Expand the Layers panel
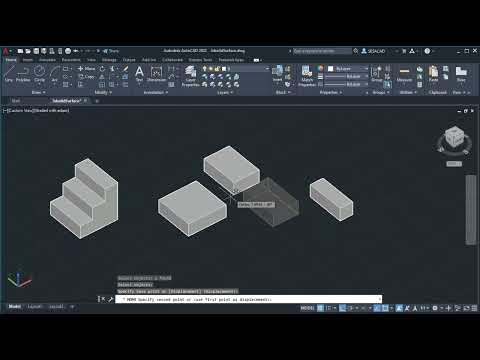This screenshot has height=360, width=480. [225, 92]
